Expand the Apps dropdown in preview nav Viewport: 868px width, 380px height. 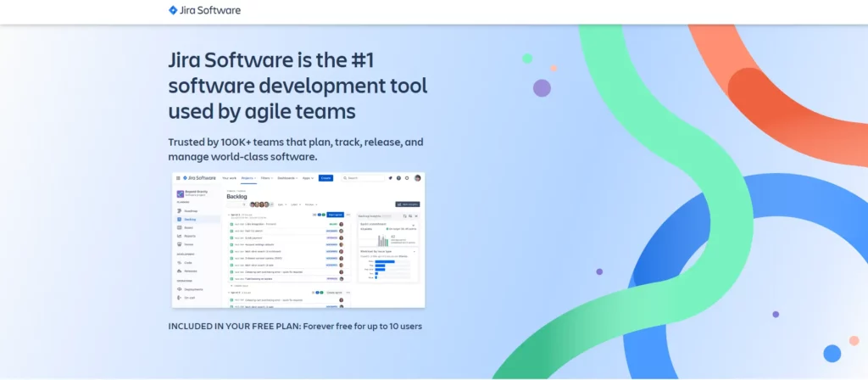[308, 178]
